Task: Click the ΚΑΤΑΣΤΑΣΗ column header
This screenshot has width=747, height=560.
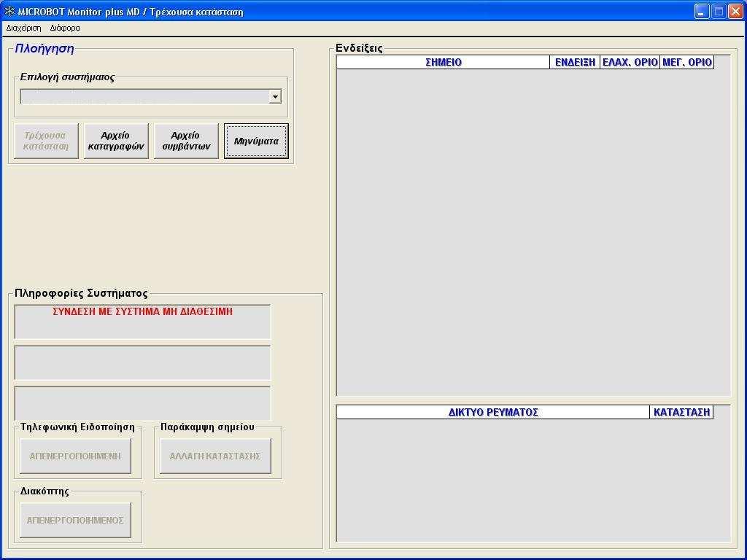Action: click(x=681, y=413)
